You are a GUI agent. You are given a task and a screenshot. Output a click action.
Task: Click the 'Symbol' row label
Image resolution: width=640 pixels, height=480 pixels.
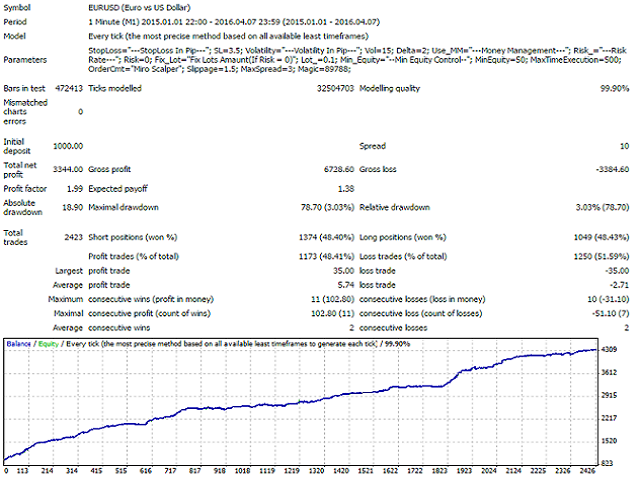[x=17, y=8]
